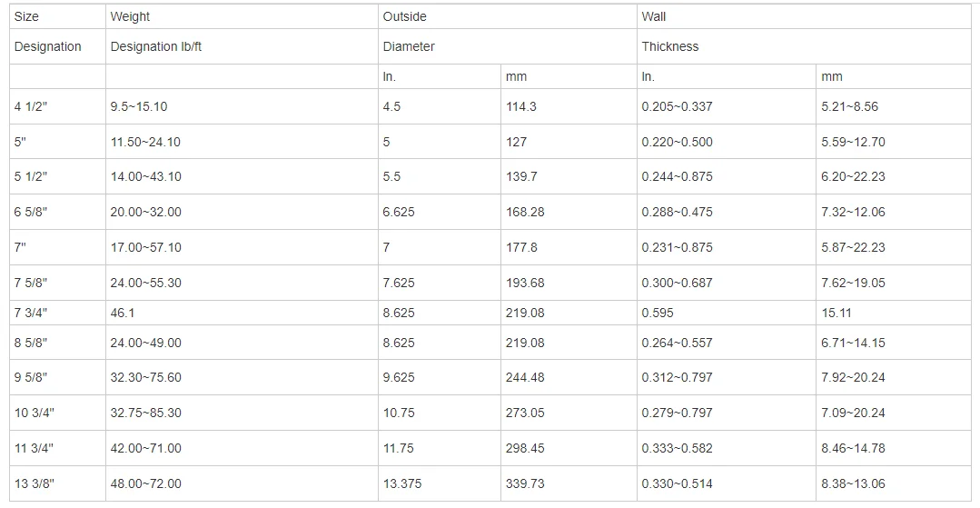Select the Weight Designation lb/ft header

tap(242, 34)
